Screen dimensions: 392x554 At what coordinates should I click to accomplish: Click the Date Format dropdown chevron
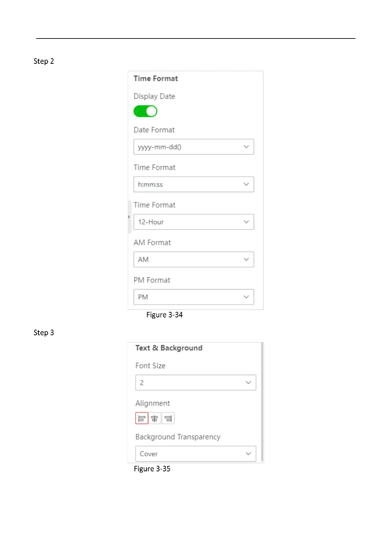246,147
